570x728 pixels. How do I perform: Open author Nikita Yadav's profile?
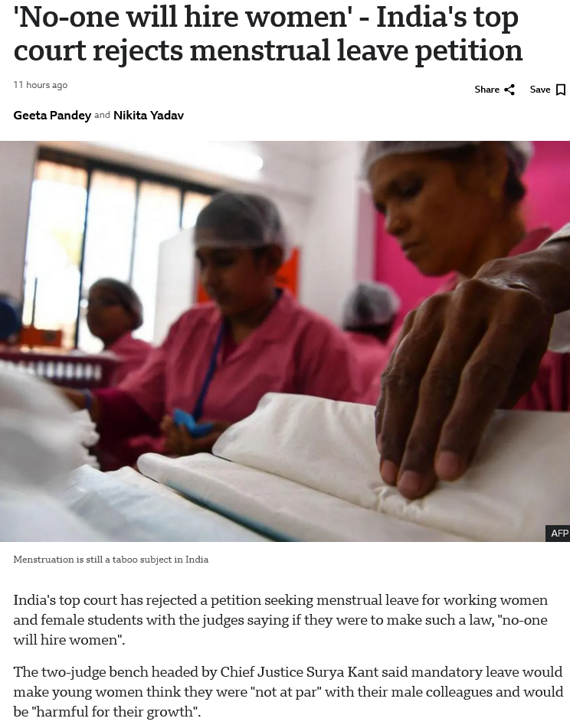pos(149,115)
